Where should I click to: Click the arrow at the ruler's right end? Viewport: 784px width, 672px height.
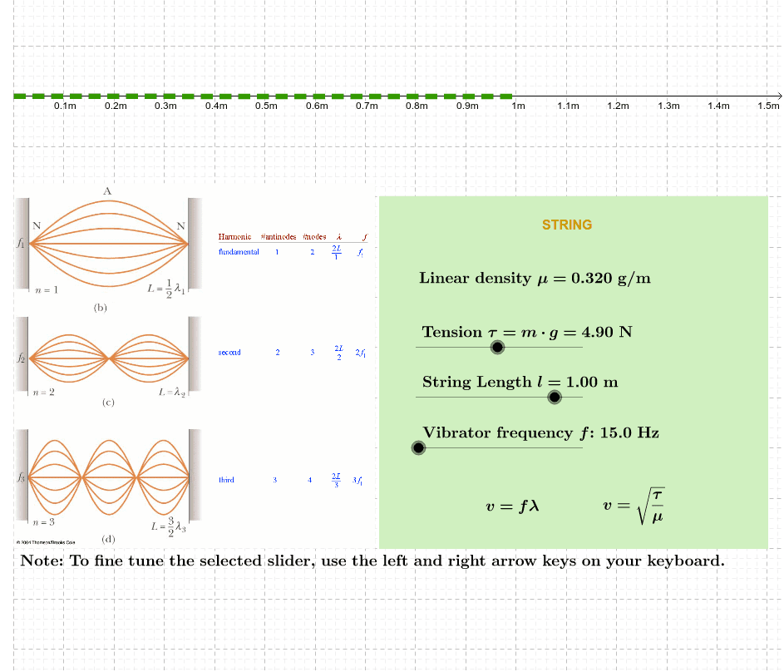[x=780, y=96]
